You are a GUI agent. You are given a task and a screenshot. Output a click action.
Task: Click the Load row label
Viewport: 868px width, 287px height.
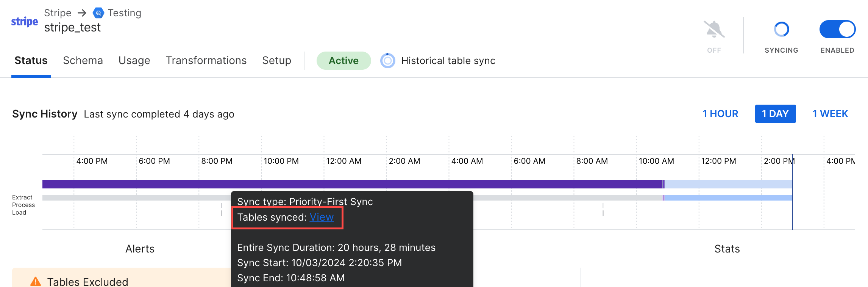click(x=19, y=212)
